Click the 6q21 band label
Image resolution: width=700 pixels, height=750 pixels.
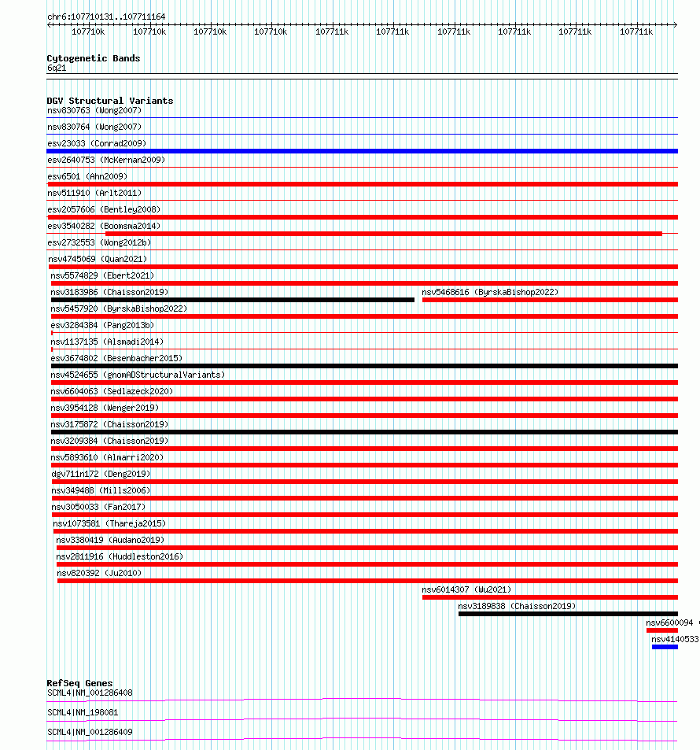[57, 68]
